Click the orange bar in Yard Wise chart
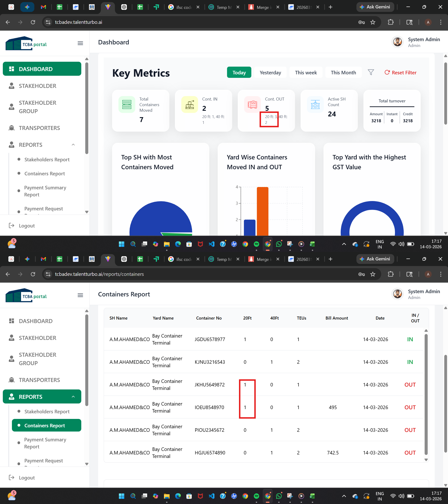Viewport: 448px width, 504px height. point(263,211)
